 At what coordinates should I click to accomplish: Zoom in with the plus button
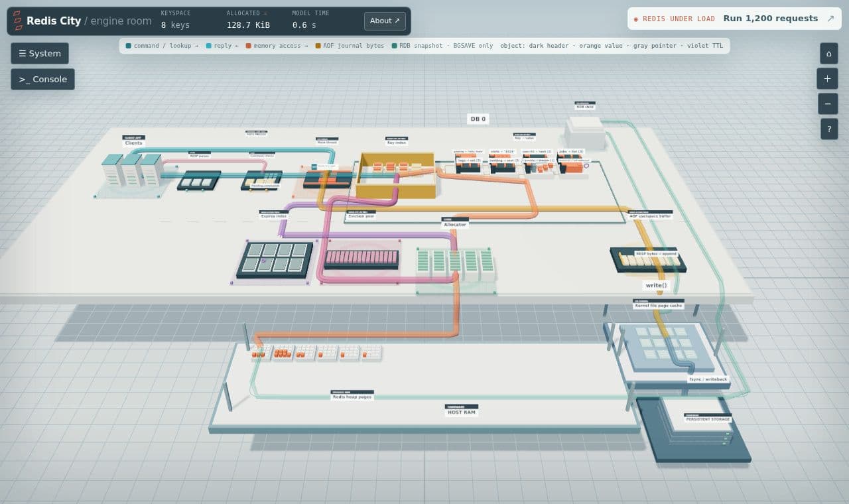(x=827, y=79)
